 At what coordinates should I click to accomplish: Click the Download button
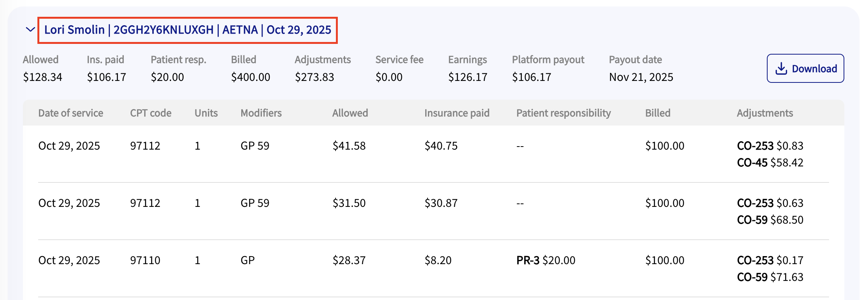coord(805,68)
